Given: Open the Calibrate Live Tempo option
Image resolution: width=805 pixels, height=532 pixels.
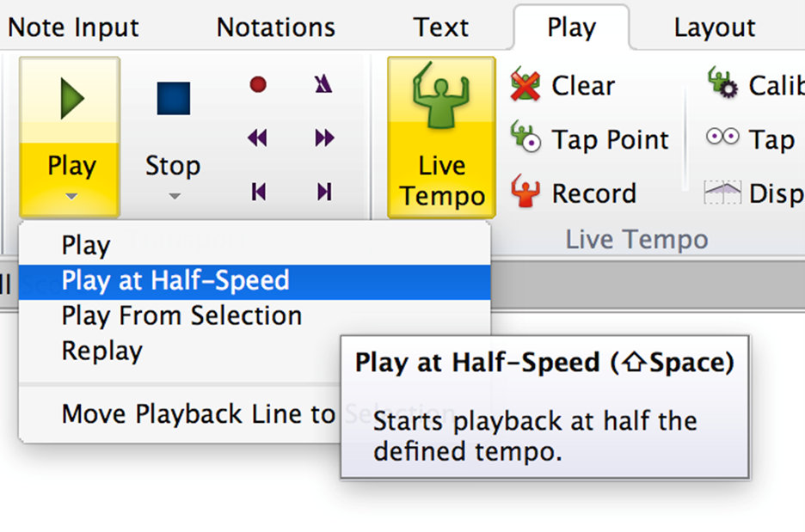Looking at the screenshot, I should 755,84.
